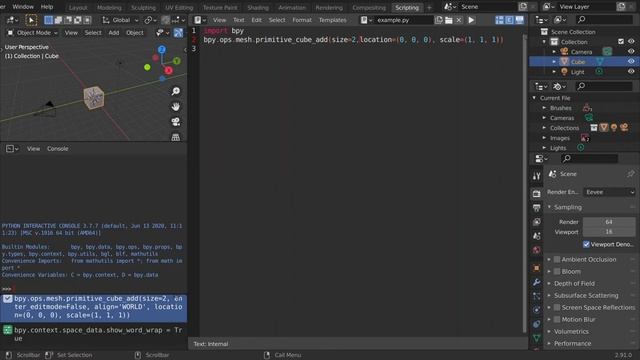
Task: Enable Motion Blur checkbox
Action: click(x=557, y=319)
